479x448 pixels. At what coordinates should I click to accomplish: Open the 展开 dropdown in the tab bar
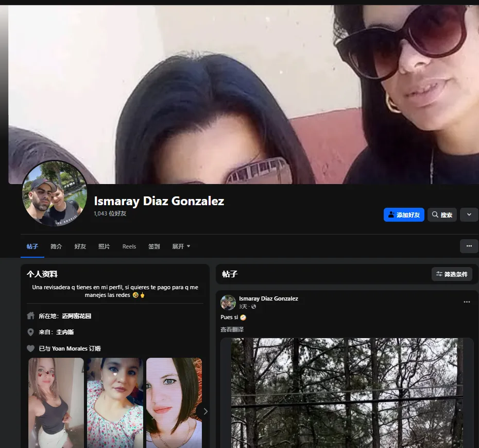[181, 246]
